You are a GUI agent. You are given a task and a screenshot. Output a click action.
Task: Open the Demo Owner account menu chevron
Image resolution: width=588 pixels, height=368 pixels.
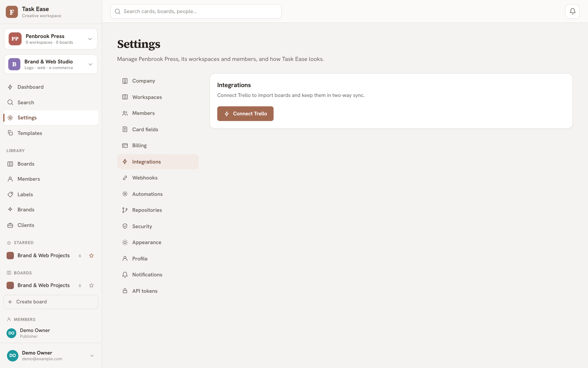point(92,356)
